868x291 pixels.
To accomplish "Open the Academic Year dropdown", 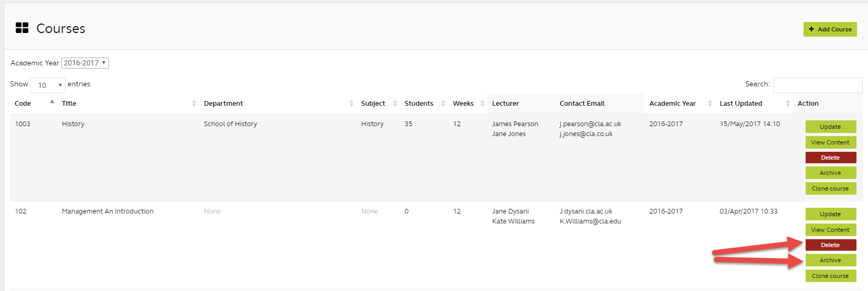I will click(85, 63).
